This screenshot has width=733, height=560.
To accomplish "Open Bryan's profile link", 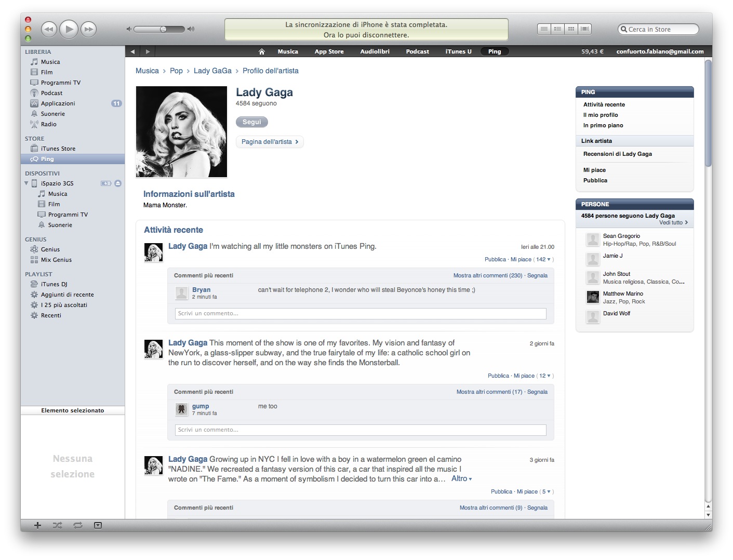I will 201,290.
